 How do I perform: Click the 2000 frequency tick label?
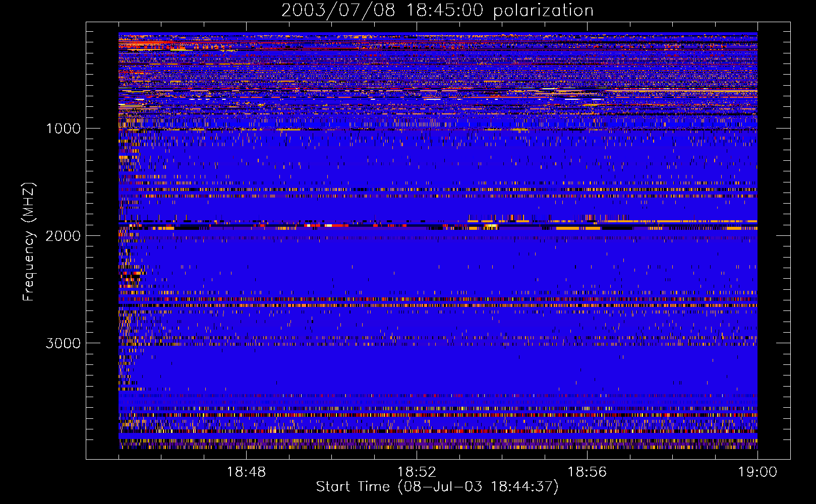(x=63, y=236)
